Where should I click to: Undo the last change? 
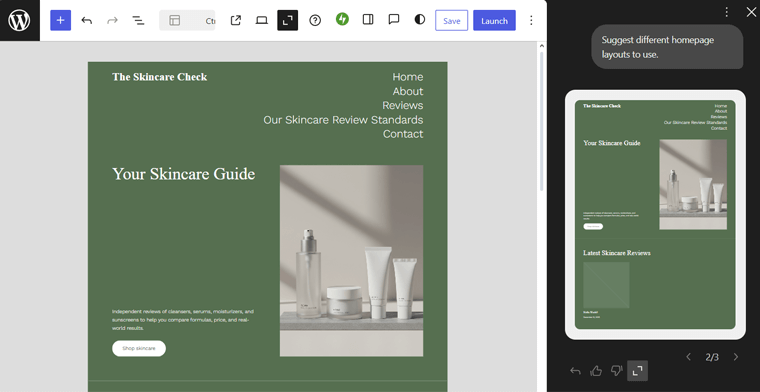coord(87,20)
